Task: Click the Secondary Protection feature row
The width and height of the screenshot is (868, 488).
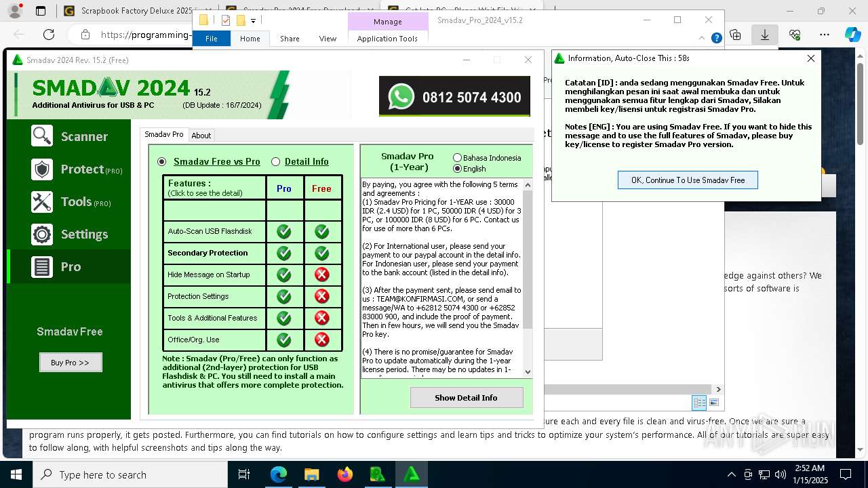Action: pos(214,253)
